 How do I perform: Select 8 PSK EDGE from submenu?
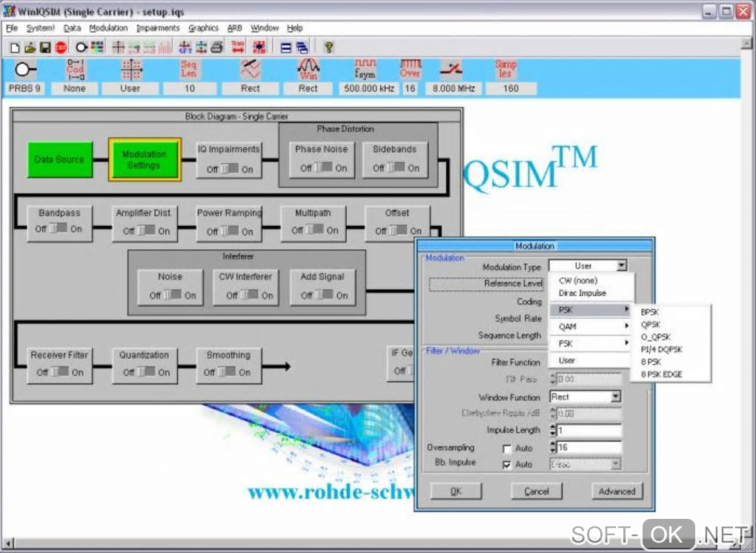pyautogui.click(x=661, y=374)
